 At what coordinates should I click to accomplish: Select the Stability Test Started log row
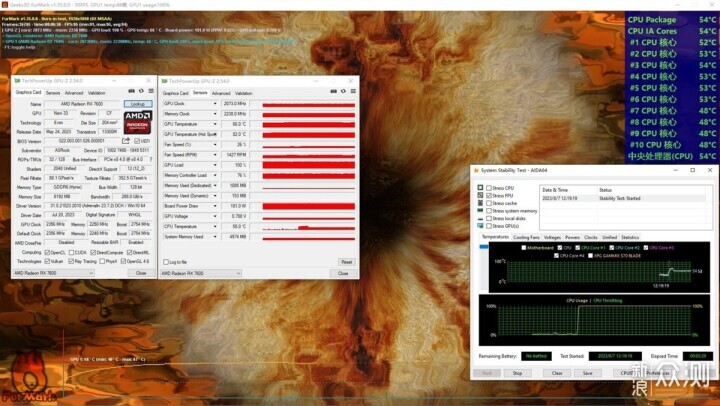tap(623, 198)
